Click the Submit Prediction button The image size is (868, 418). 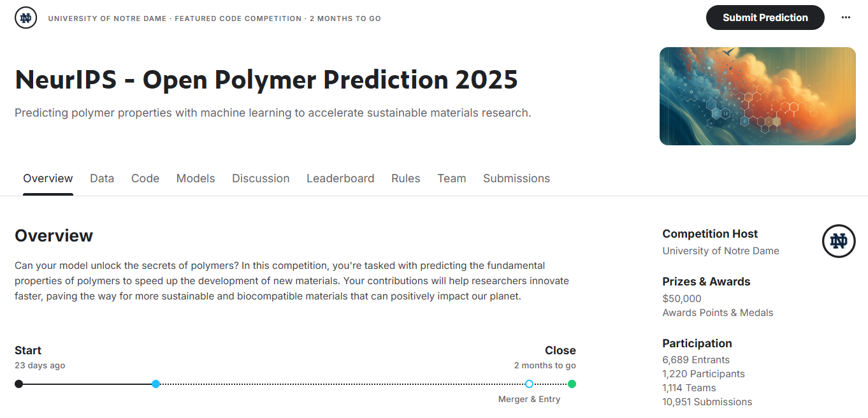click(765, 17)
